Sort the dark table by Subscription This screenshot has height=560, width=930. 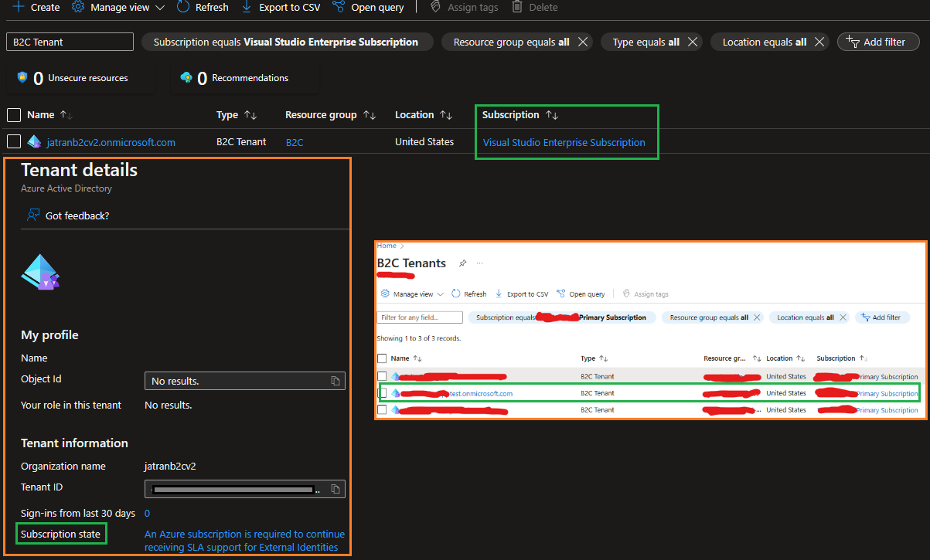[520, 115]
